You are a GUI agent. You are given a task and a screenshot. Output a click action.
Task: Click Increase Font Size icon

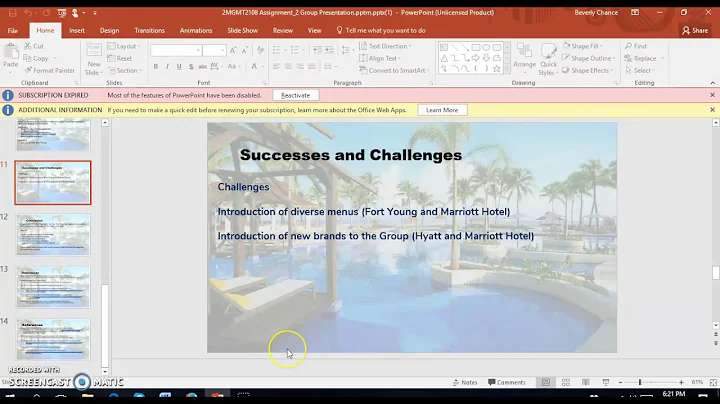233,50
